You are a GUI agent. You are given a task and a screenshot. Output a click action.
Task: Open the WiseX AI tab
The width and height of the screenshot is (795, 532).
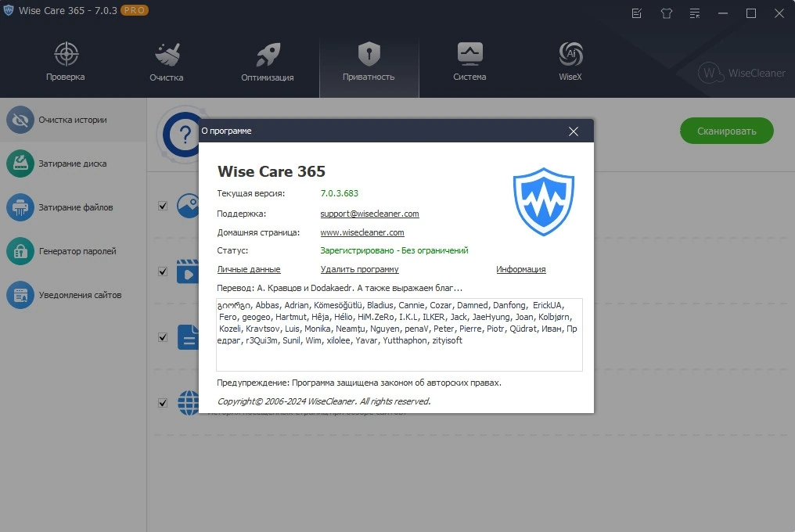[570, 62]
